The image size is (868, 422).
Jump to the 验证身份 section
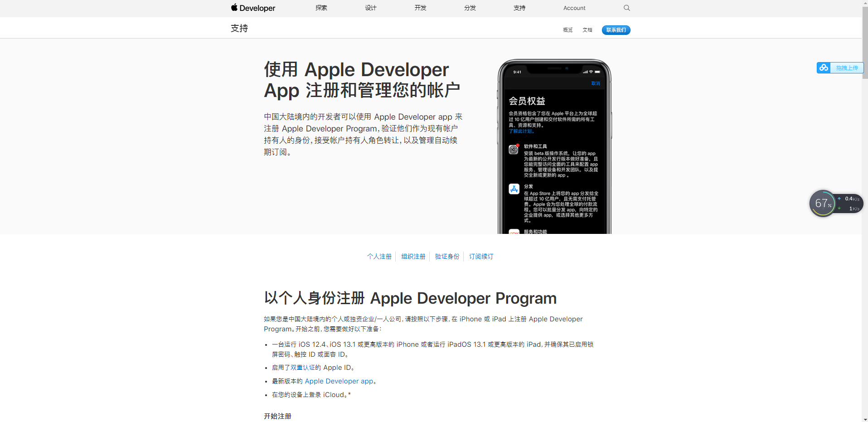tap(447, 257)
